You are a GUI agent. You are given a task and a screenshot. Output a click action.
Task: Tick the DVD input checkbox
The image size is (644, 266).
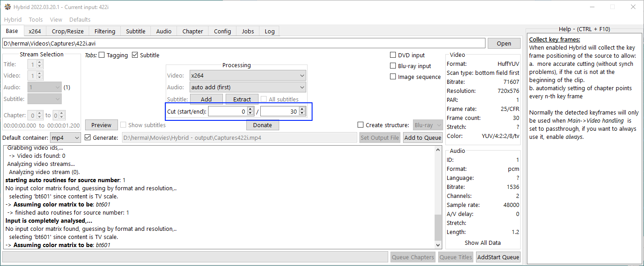(x=393, y=55)
